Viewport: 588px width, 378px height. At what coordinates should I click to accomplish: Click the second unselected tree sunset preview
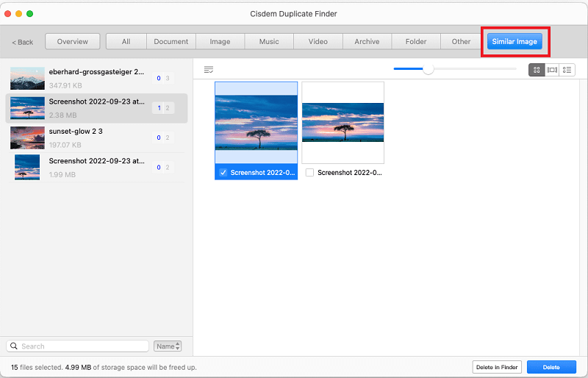[x=343, y=122]
